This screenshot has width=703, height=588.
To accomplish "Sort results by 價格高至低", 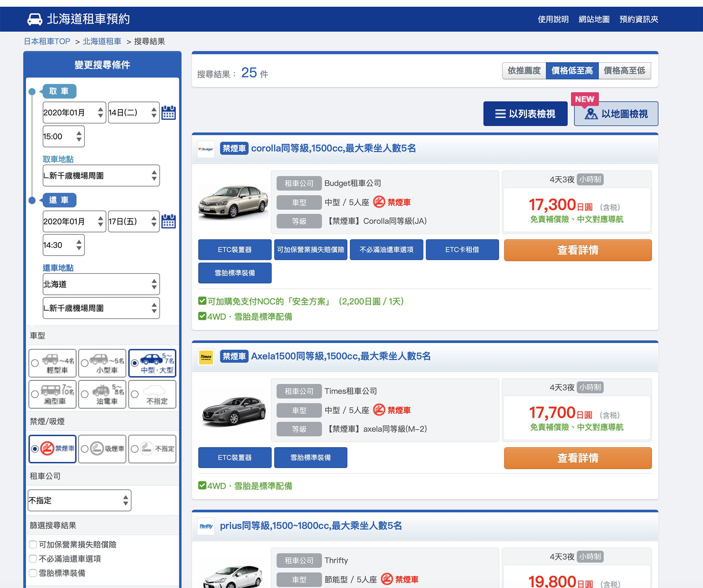I will (625, 71).
